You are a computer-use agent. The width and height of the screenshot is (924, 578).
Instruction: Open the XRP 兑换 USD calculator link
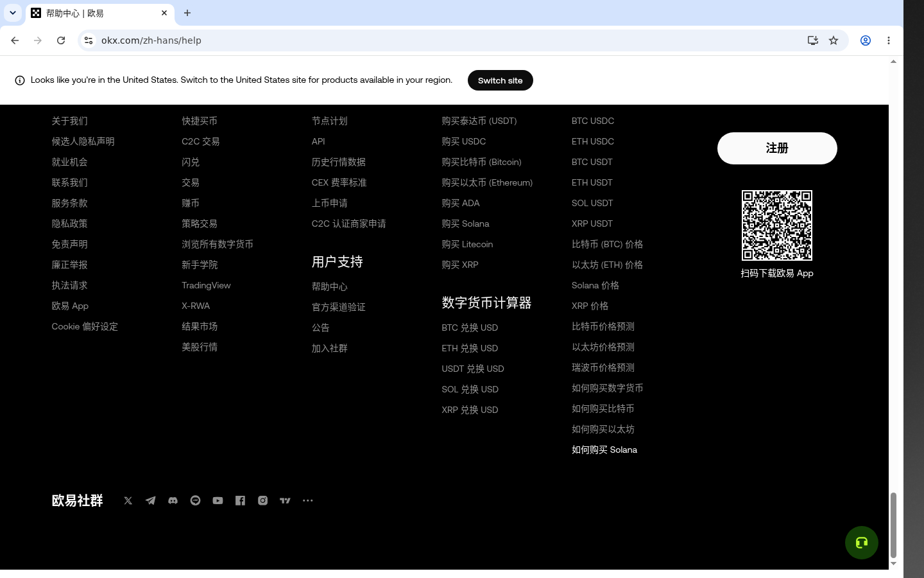point(470,410)
